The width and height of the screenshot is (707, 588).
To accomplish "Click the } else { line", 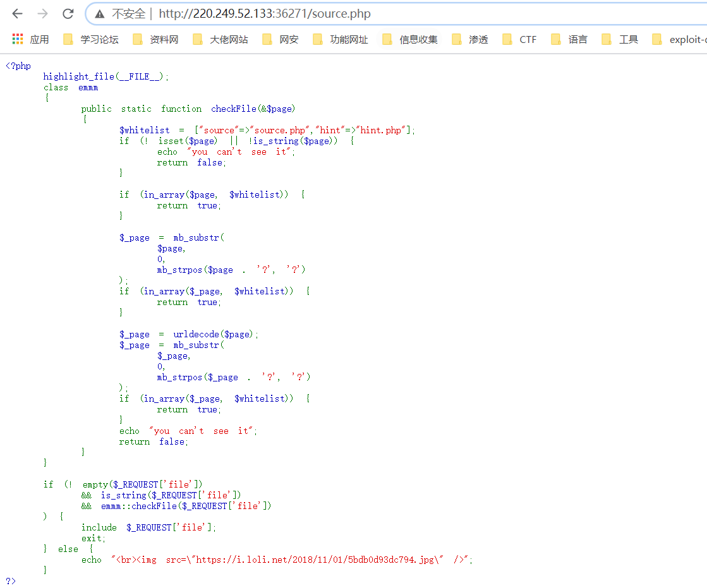I will (68, 549).
